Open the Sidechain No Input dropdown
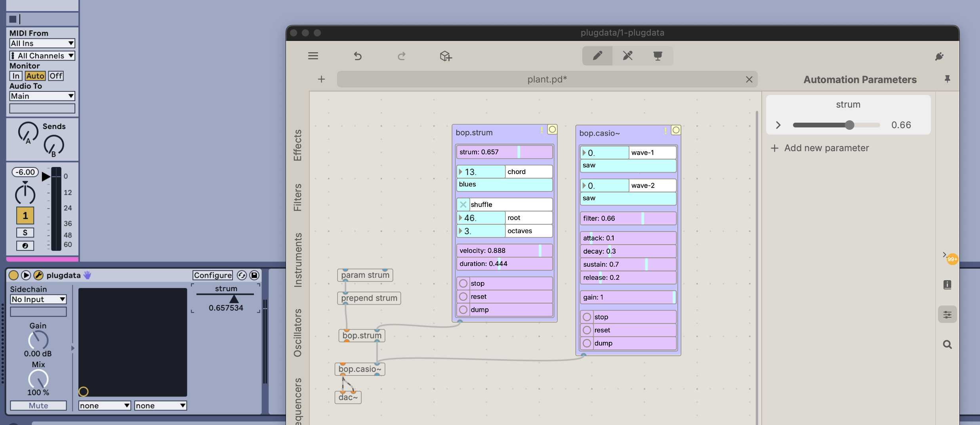Screen dimensions: 980x425 point(38,300)
